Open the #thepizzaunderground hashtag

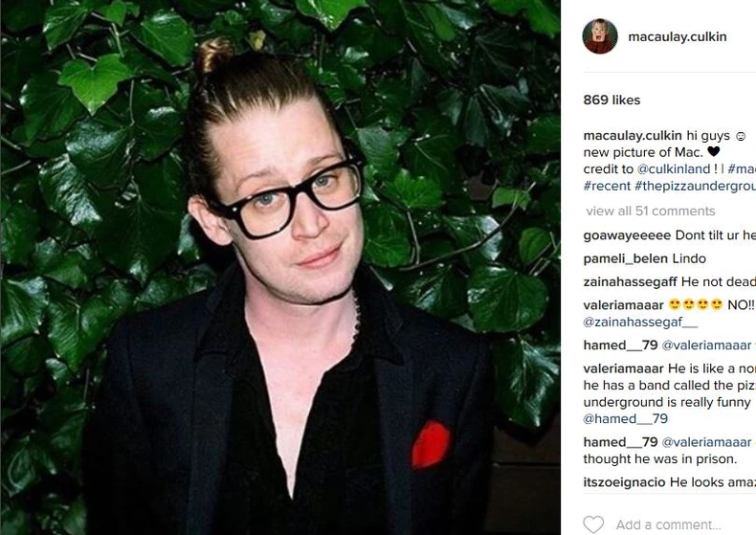(x=695, y=186)
